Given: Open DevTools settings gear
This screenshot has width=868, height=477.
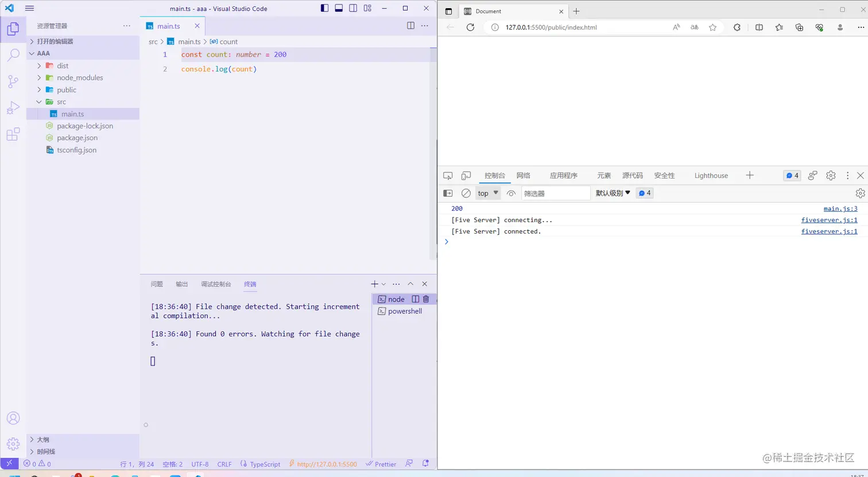Looking at the screenshot, I should tap(831, 176).
